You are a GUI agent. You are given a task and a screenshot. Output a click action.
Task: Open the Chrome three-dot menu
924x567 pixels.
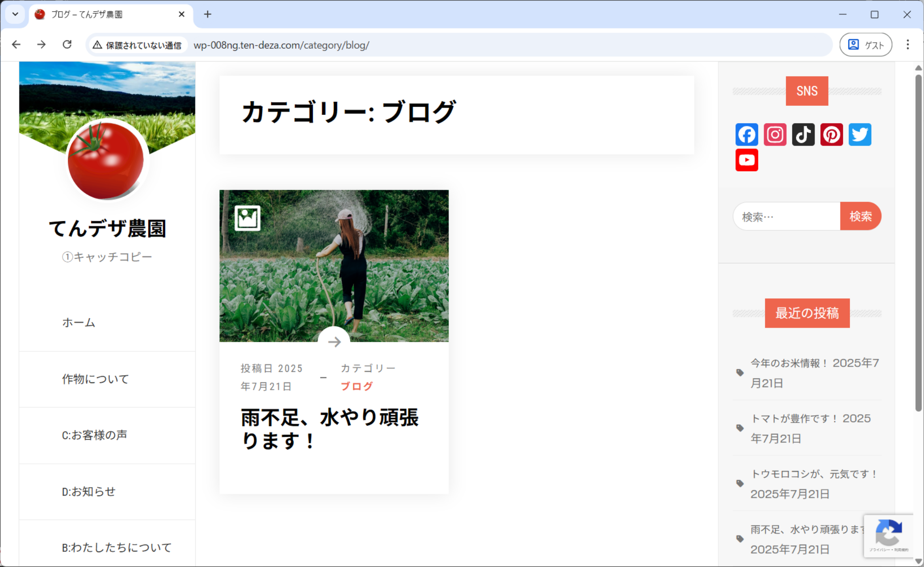tap(907, 45)
